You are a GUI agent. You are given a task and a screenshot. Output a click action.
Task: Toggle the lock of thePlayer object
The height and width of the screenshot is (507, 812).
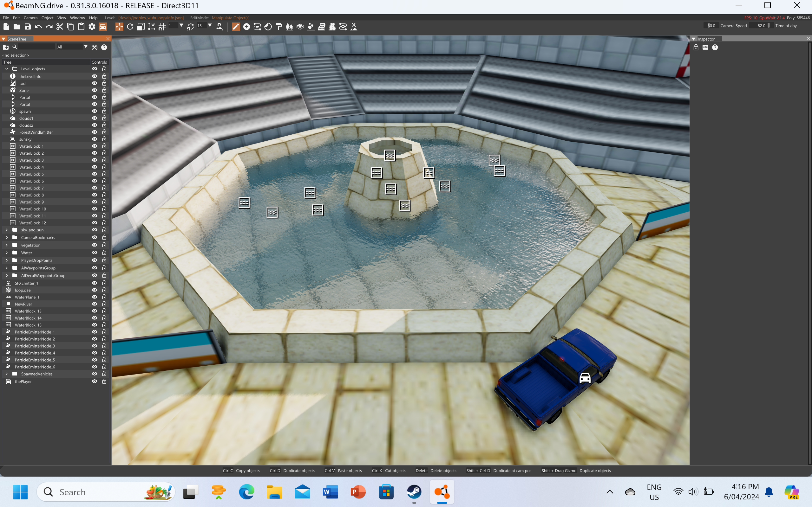pos(104,381)
